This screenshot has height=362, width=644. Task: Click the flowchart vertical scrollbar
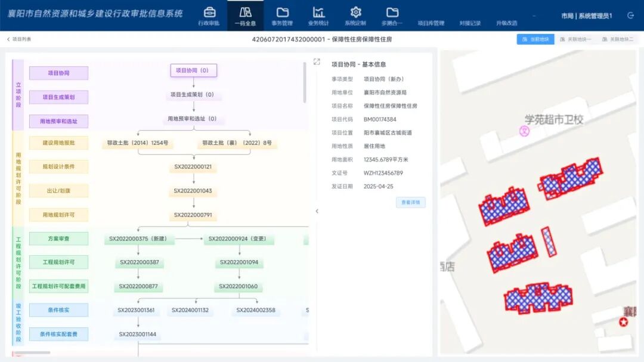pyautogui.click(x=305, y=83)
